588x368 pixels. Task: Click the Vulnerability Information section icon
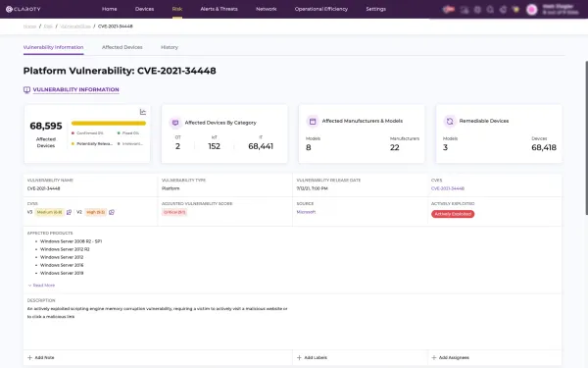(x=26, y=89)
